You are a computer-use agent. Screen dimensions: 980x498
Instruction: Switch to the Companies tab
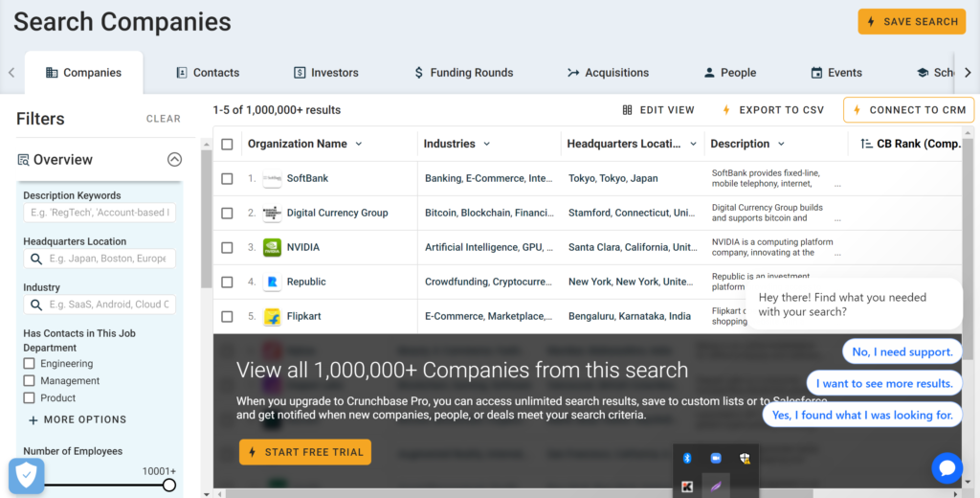[x=84, y=73]
